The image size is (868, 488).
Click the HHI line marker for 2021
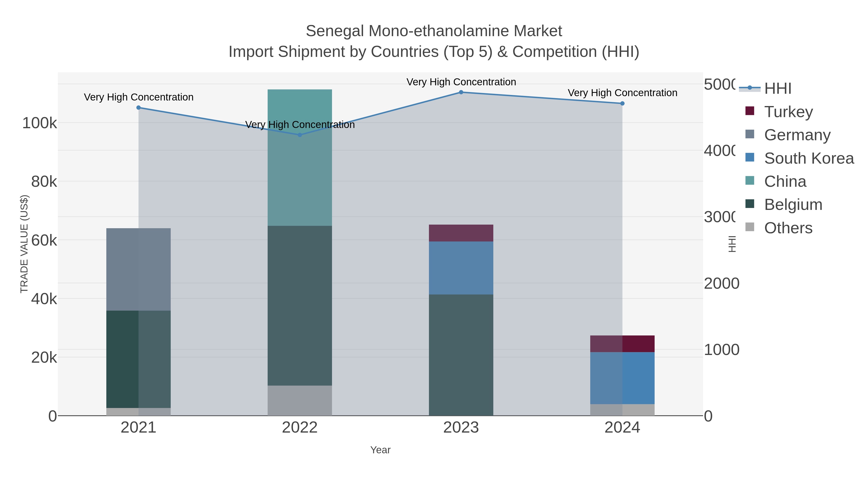(138, 108)
